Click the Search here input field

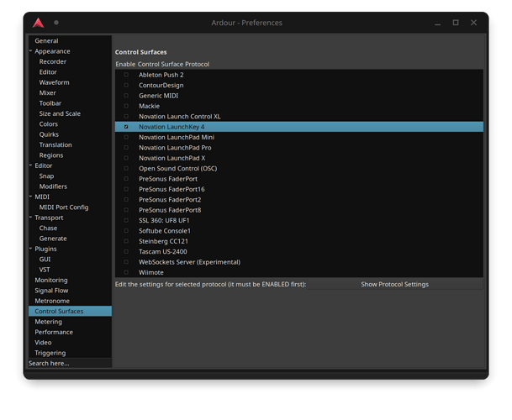(69, 363)
